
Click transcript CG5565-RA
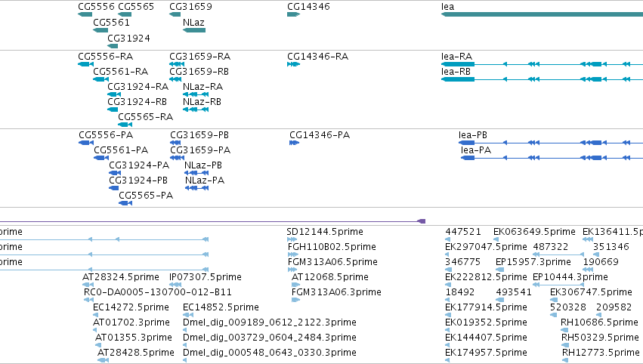pyautogui.click(x=146, y=117)
